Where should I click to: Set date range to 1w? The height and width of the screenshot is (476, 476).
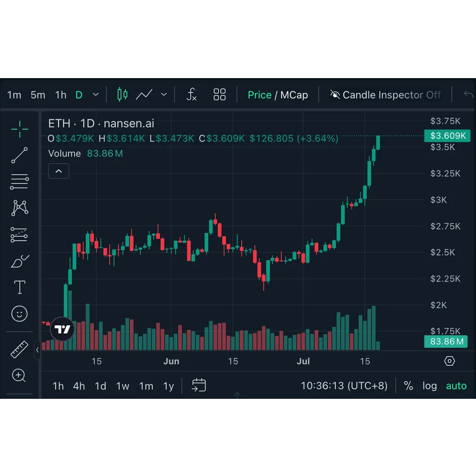click(x=123, y=386)
